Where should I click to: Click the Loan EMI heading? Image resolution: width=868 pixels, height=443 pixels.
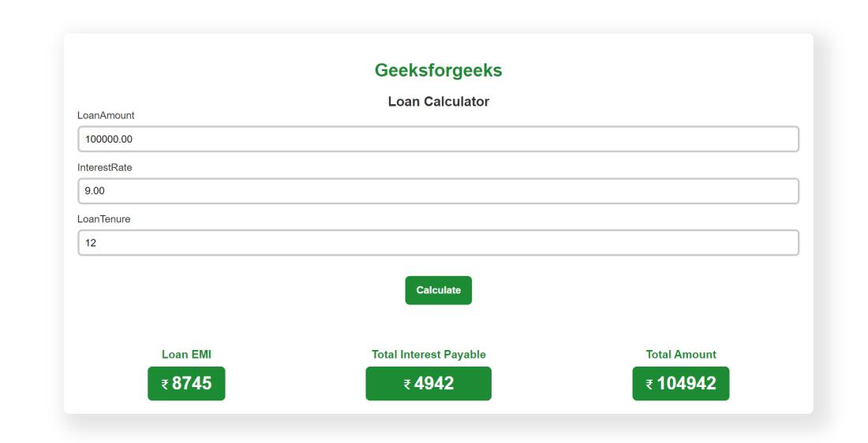[186, 355]
